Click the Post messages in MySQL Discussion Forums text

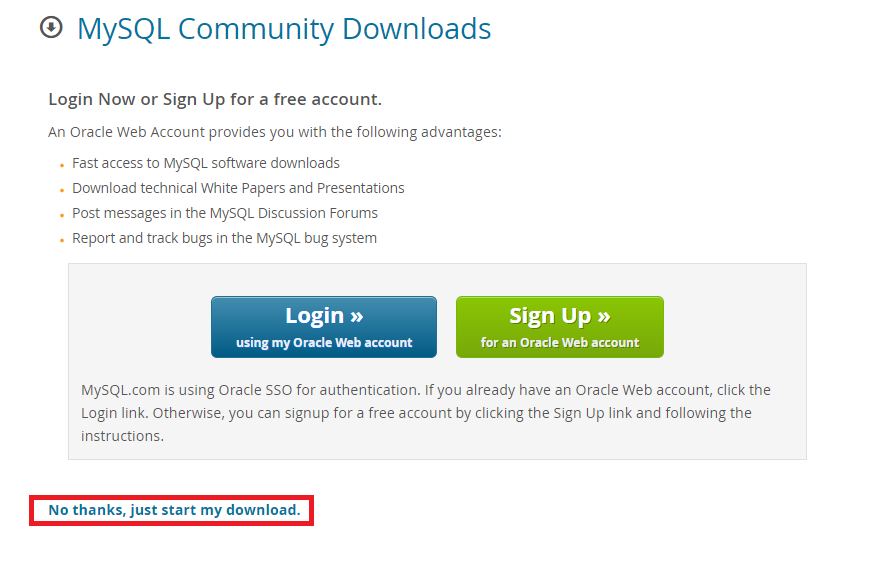(225, 213)
